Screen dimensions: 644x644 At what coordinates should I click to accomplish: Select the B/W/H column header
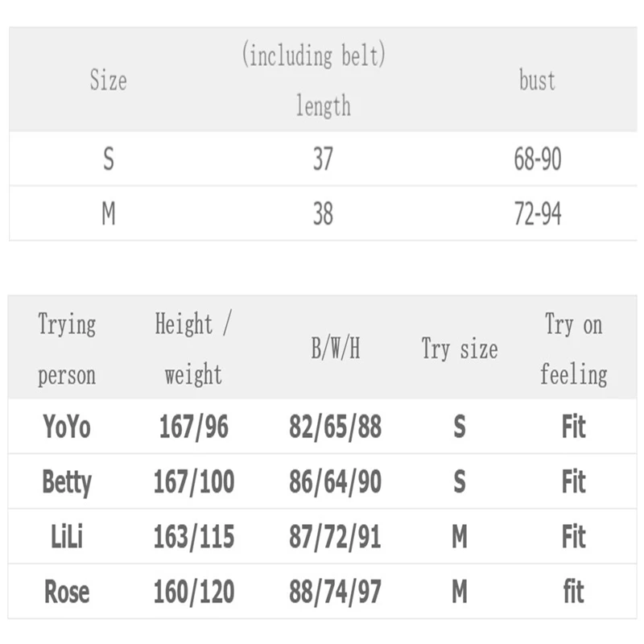tap(336, 349)
